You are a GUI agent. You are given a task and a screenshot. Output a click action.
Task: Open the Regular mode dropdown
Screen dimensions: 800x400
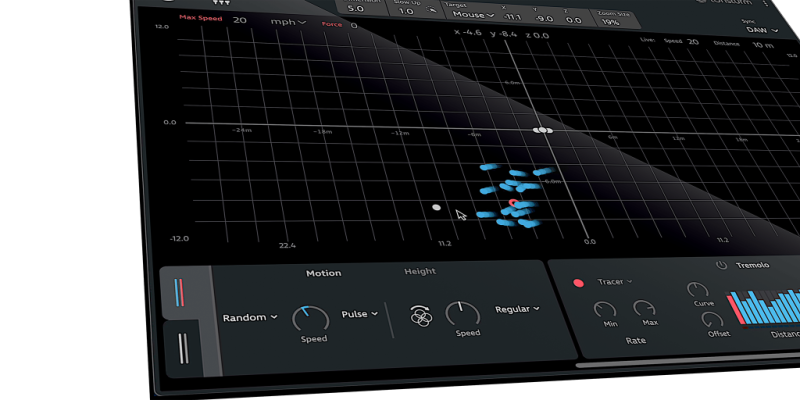pos(517,309)
